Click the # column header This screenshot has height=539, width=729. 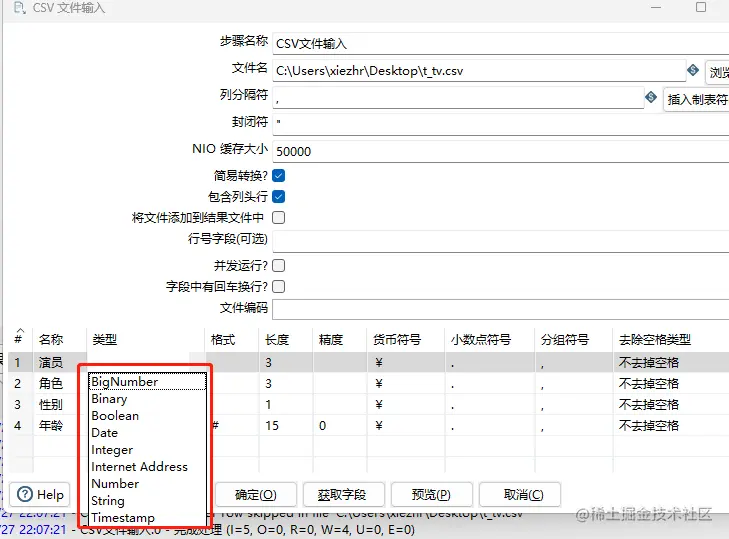[20, 339]
